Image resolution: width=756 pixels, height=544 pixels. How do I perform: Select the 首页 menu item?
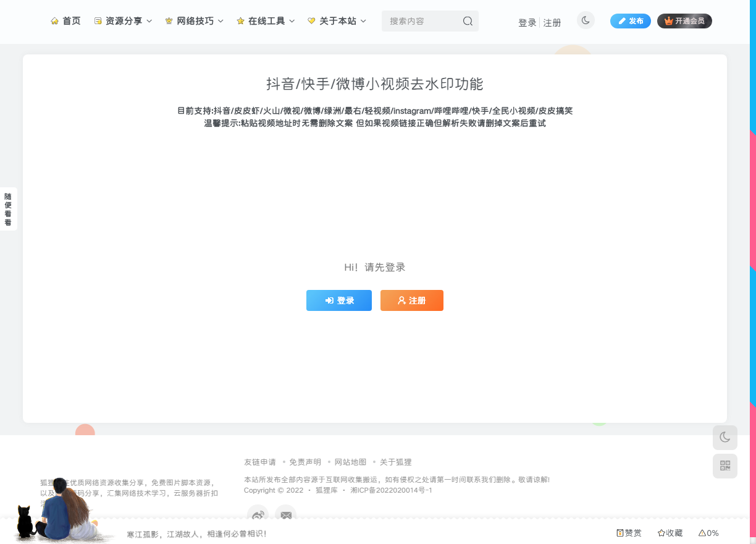click(70, 20)
